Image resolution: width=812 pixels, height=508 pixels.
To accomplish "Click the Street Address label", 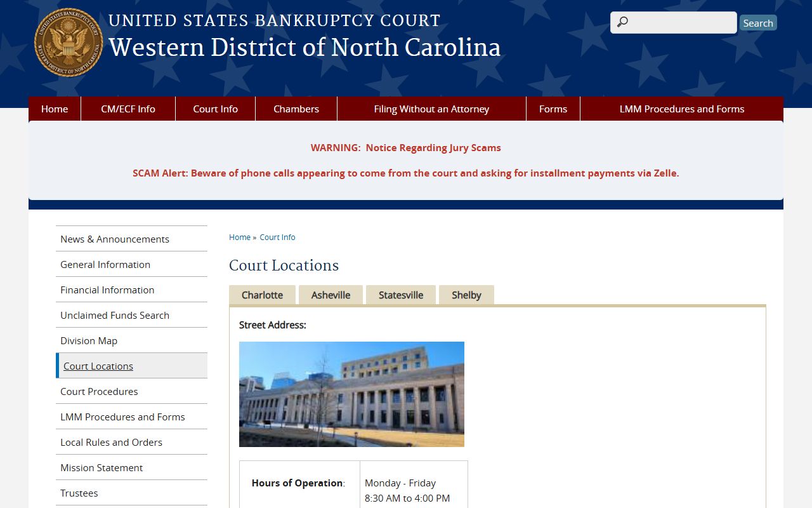I will pos(273,324).
